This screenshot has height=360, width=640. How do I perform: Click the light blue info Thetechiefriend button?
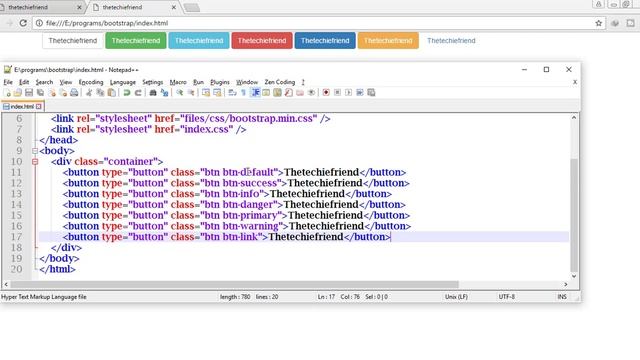pos(199,41)
